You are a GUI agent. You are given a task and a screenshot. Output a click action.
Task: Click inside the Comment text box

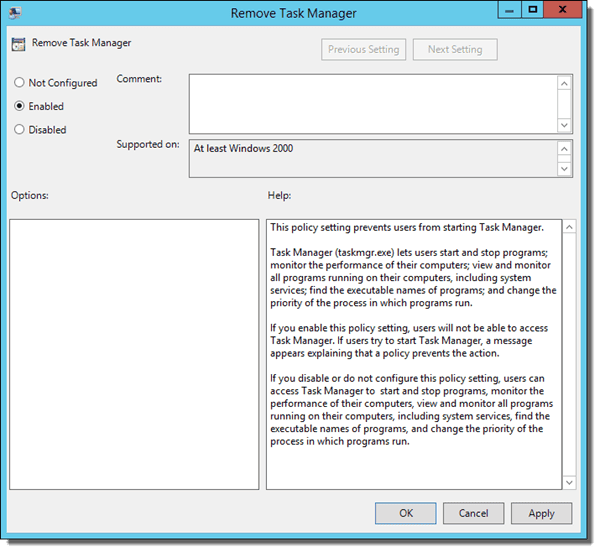pos(373,104)
